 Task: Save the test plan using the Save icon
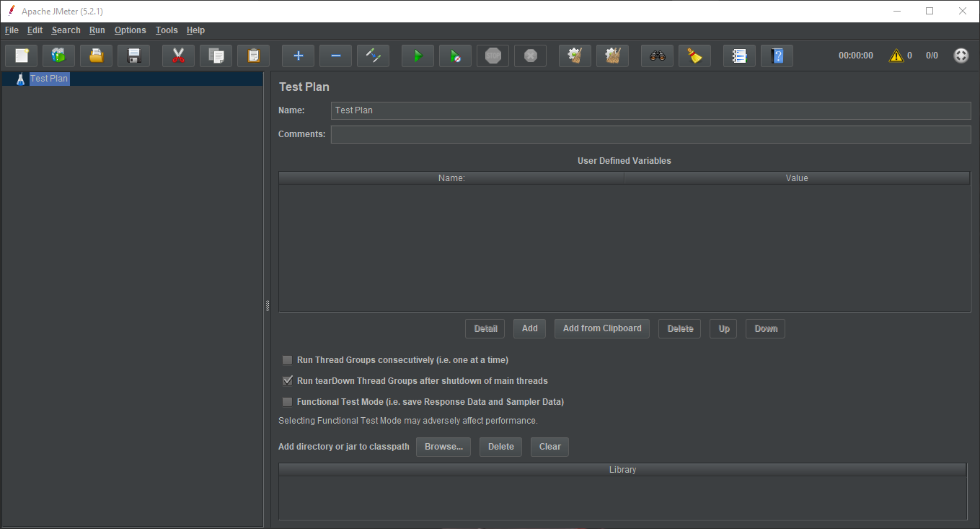click(133, 55)
